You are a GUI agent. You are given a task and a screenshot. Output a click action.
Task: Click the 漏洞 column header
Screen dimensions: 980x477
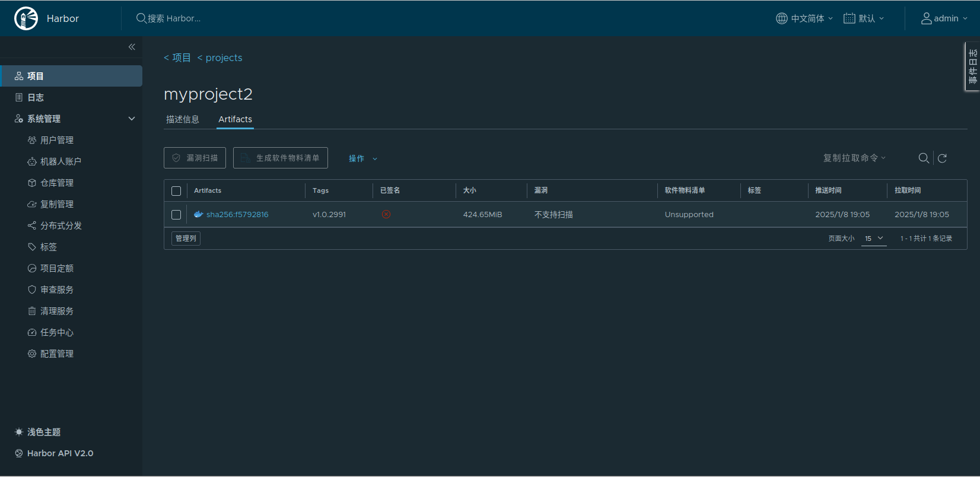(541, 190)
